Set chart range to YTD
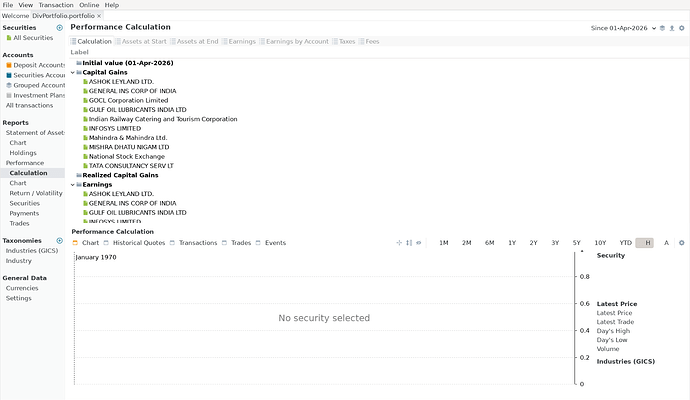The width and height of the screenshot is (690, 400). [x=625, y=243]
